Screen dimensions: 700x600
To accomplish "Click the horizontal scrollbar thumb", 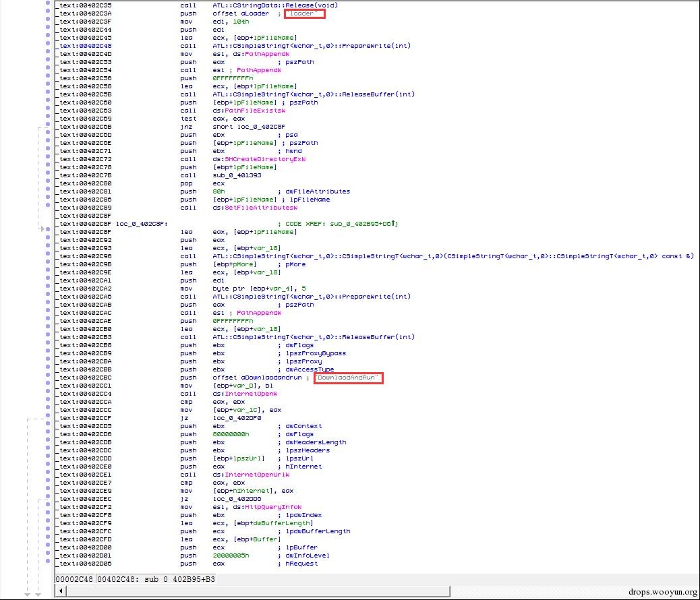I will (x=258, y=591).
